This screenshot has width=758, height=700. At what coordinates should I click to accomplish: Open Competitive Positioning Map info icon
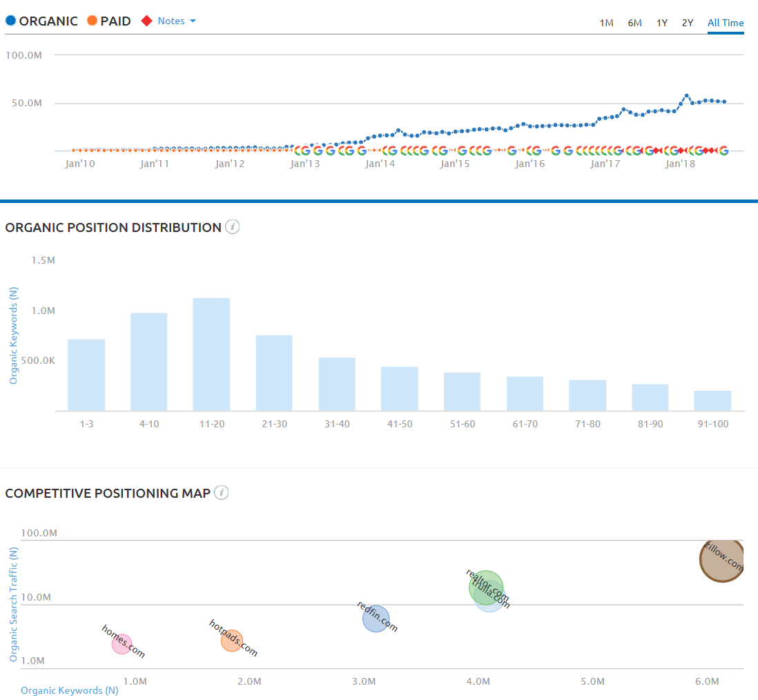(x=222, y=493)
